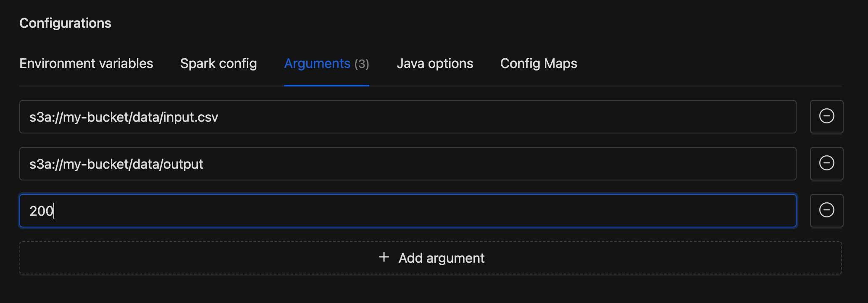
Task: Click the delete icon on the last argument row
Action: 826,210
